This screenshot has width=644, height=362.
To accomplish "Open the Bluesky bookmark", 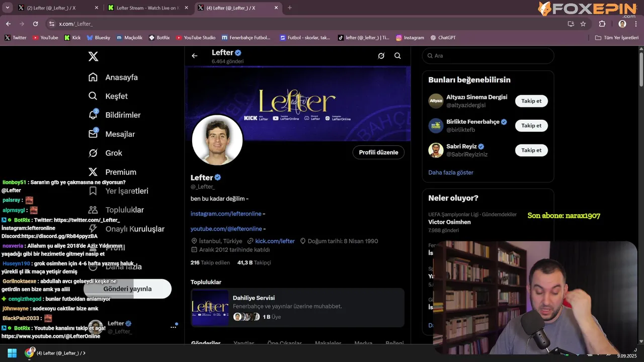I will click(x=99, y=38).
